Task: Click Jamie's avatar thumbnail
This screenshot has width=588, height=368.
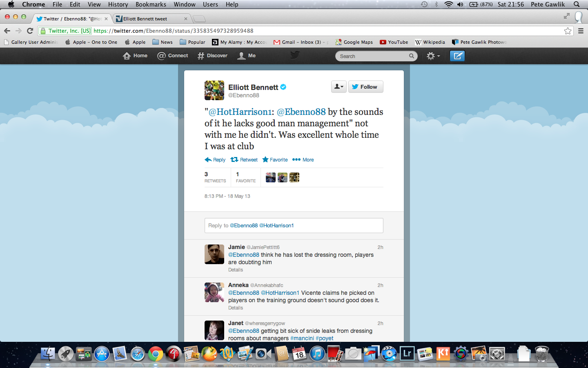Action: [x=214, y=254]
